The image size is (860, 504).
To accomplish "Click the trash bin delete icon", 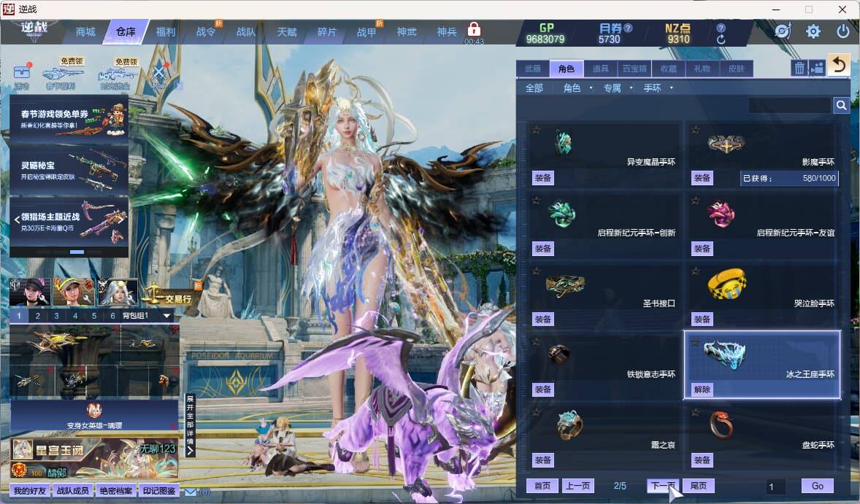I will coord(799,68).
